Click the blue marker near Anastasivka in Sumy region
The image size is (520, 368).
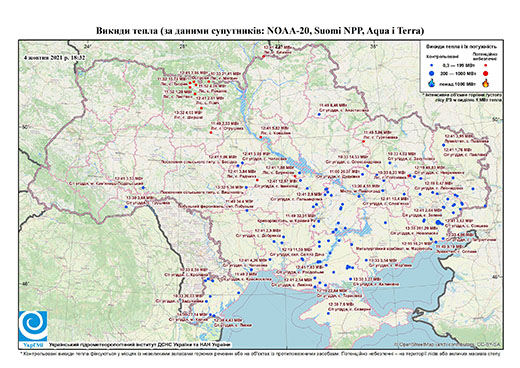click(319, 114)
